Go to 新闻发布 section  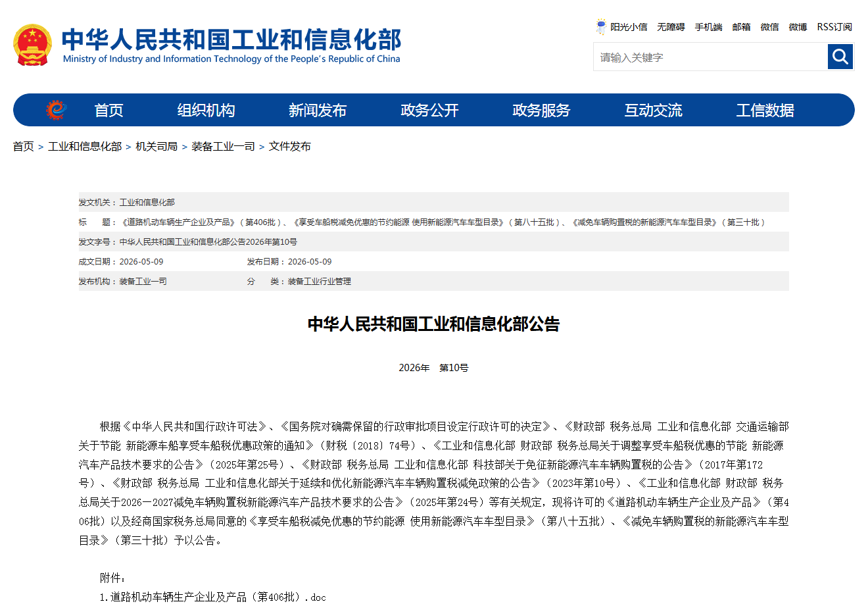(318, 110)
